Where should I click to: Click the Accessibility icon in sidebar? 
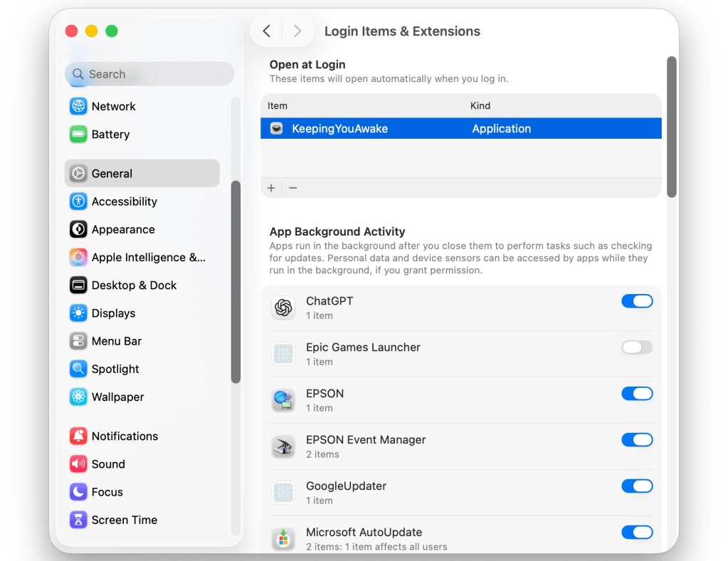click(x=78, y=201)
